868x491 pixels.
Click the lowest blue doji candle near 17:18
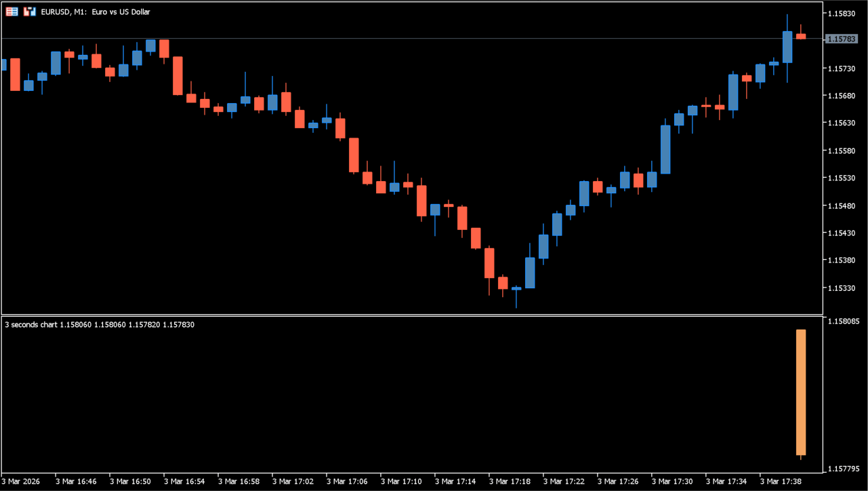(x=516, y=288)
